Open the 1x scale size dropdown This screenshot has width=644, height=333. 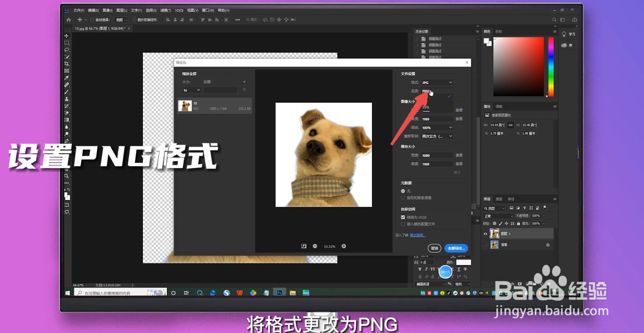(191, 90)
